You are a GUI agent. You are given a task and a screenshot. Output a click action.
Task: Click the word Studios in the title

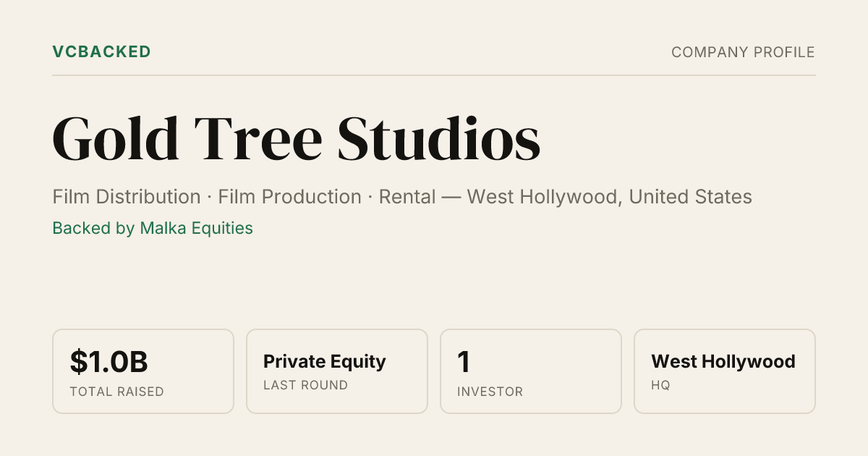tap(439, 138)
